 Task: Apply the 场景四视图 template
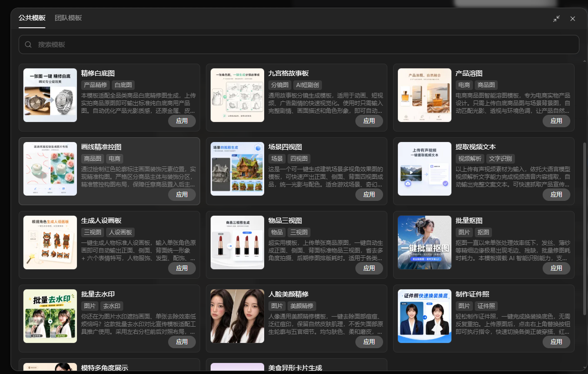click(x=369, y=195)
